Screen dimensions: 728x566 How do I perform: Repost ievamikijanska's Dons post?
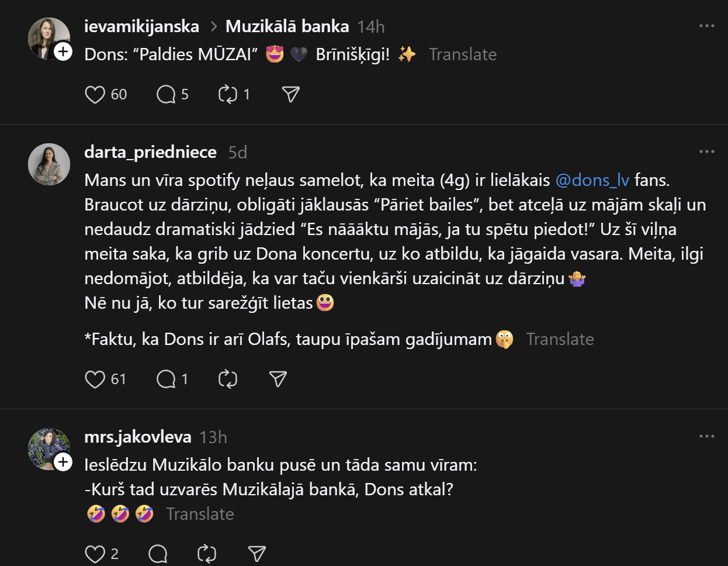[x=227, y=95]
